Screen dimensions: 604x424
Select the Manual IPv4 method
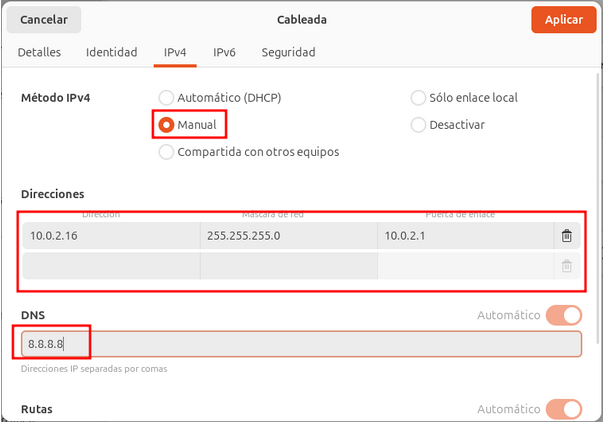point(167,125)
